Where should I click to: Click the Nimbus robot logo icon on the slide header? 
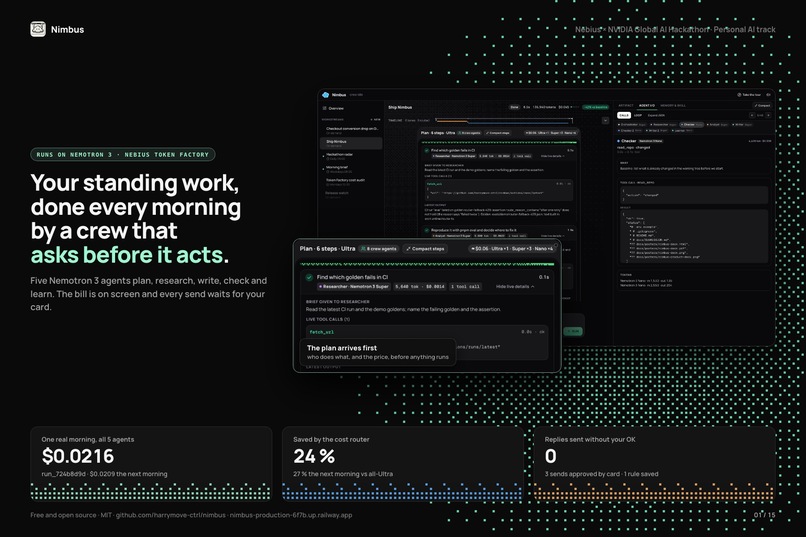pyautogui.click(x=38, y=29)
